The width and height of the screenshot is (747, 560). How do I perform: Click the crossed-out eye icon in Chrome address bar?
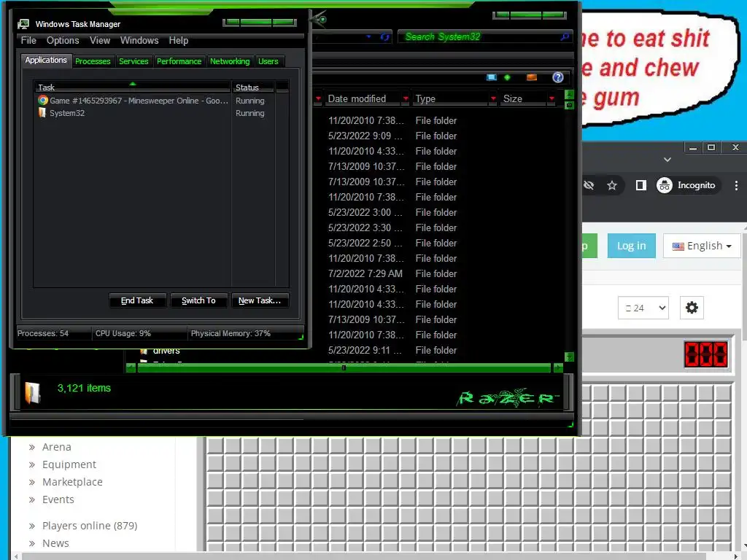589,185
